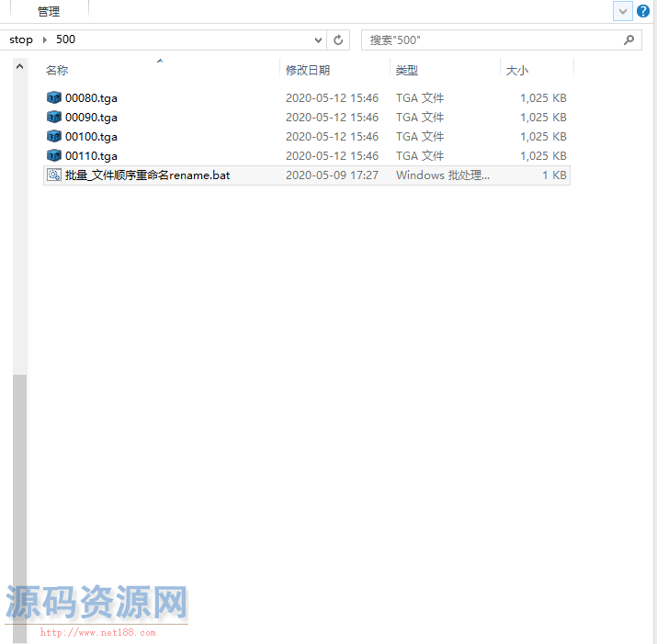
Task: Select the file name 00080.tga
Action: click(x=91, y=98)
